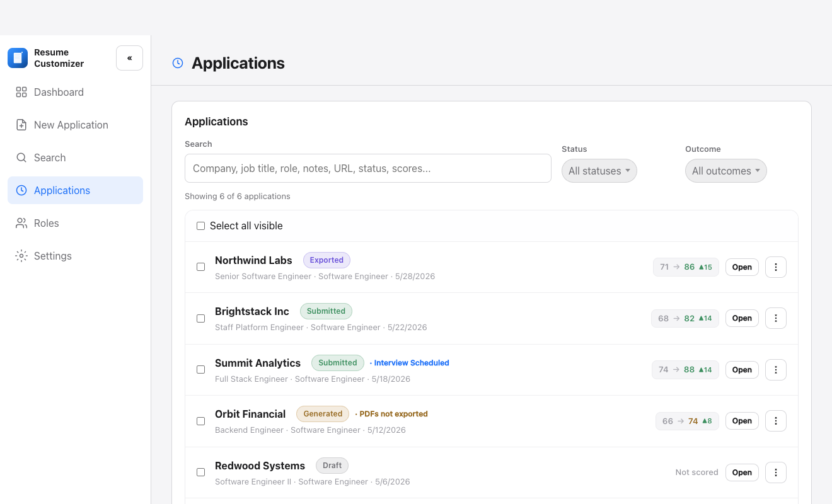Click the Settings gear icon
Screen dimensions: 832x504
21,256
